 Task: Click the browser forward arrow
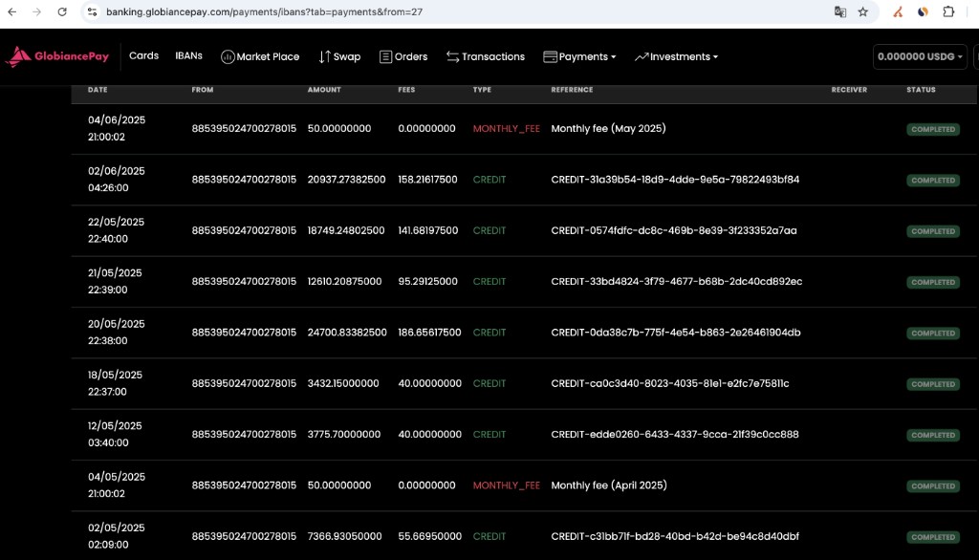tap(37, 11)
